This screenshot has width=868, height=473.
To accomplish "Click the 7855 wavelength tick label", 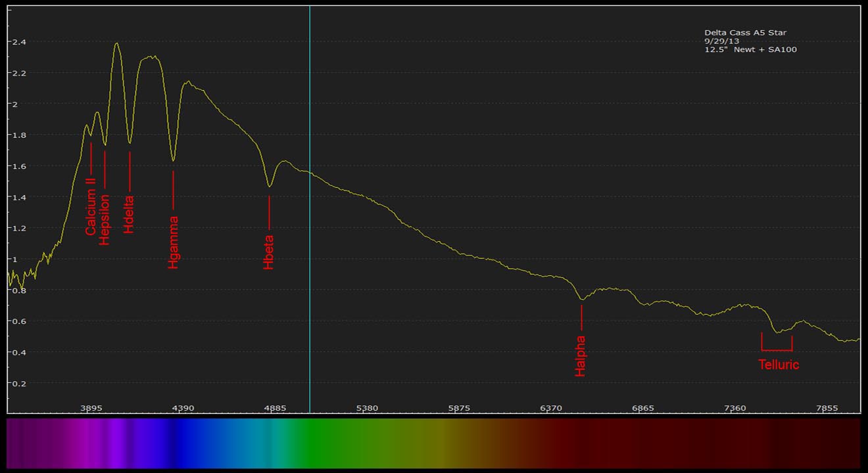I will pyautogui.click(x=827, y=408).
